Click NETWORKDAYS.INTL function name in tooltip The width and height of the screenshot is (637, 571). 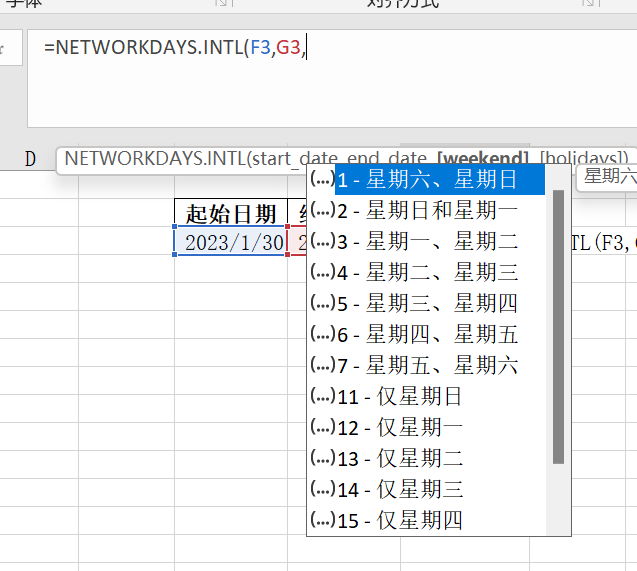pyautogui.click(x=155, y=158)
